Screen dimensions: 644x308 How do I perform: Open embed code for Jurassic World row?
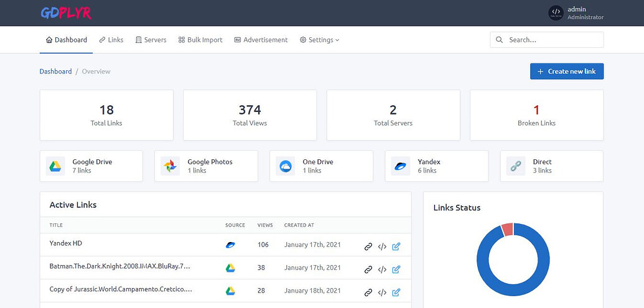pyautogui.click(x=382, y=292)
